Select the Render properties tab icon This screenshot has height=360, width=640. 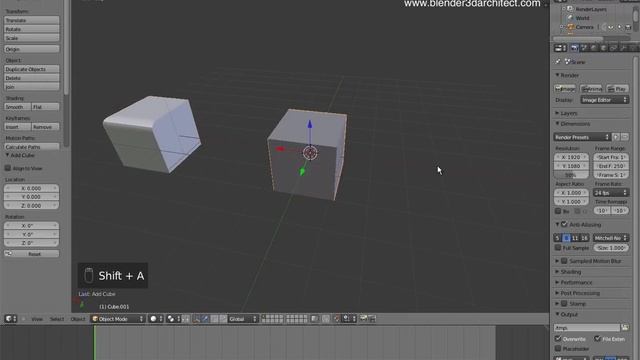click(574, 48)
